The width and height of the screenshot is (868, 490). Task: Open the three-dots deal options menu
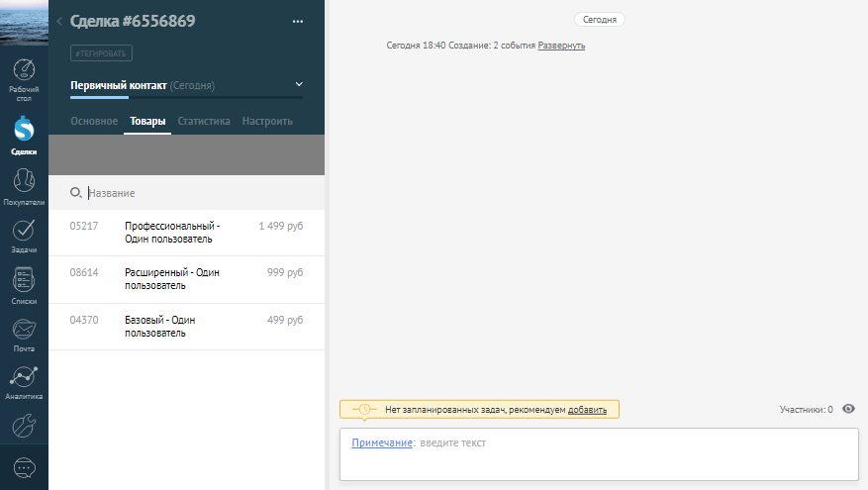(x=298, y=21)
